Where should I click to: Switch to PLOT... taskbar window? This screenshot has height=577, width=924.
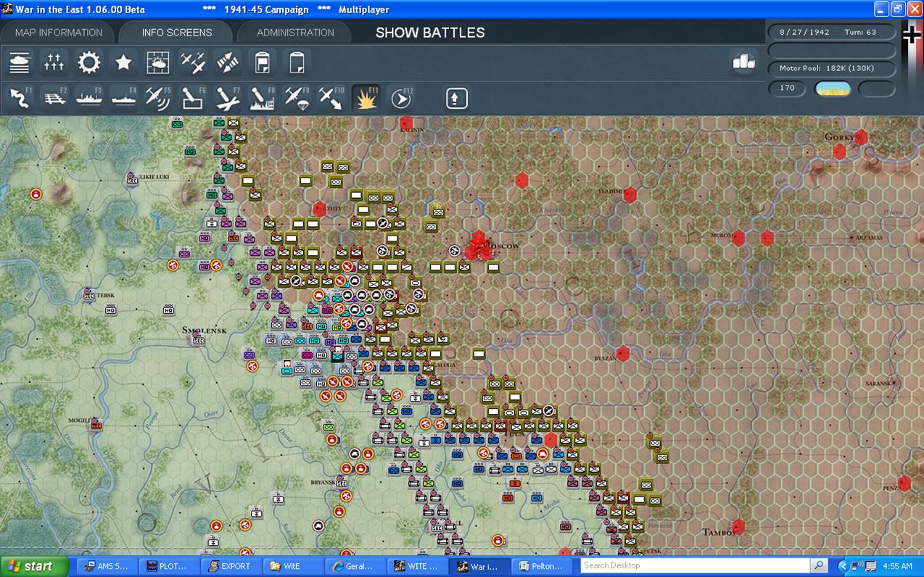click(168, 566)
